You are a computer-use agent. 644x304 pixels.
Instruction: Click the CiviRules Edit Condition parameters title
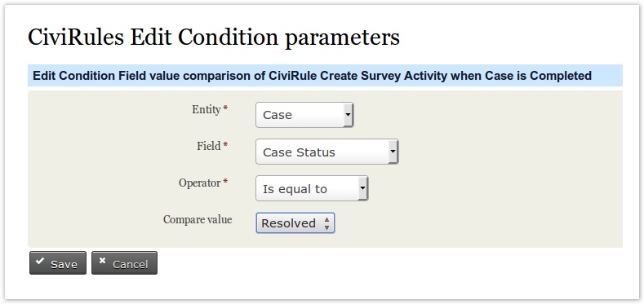coord(214,37)
